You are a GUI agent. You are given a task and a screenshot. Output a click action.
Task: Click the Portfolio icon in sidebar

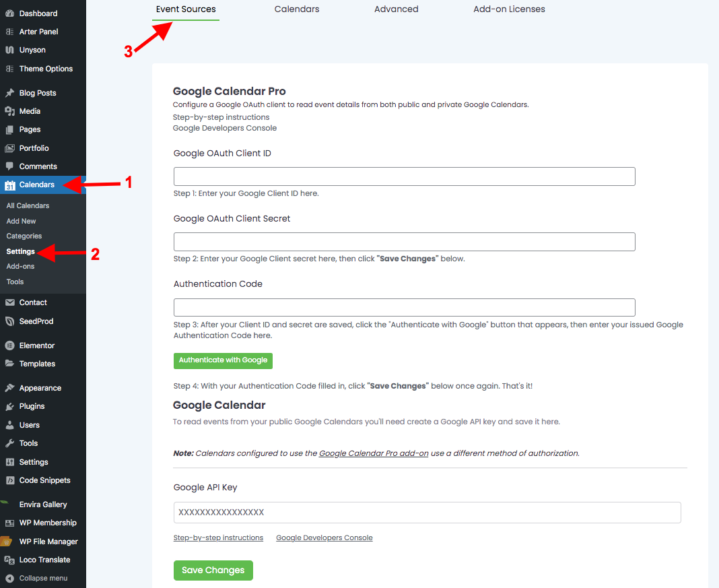coord(9,148)
